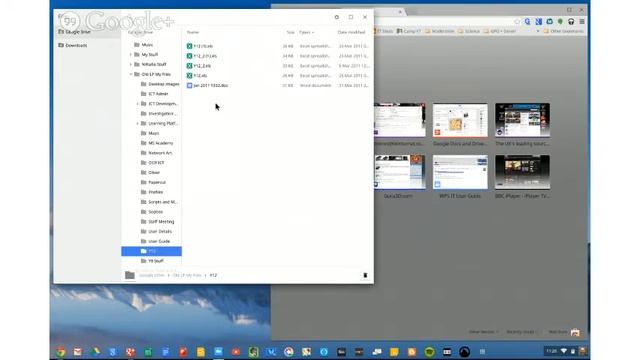Screen dimensions: 640x360
Task: Expand the ICT Developm... folder arrow
Action: [x=138, y=104]
